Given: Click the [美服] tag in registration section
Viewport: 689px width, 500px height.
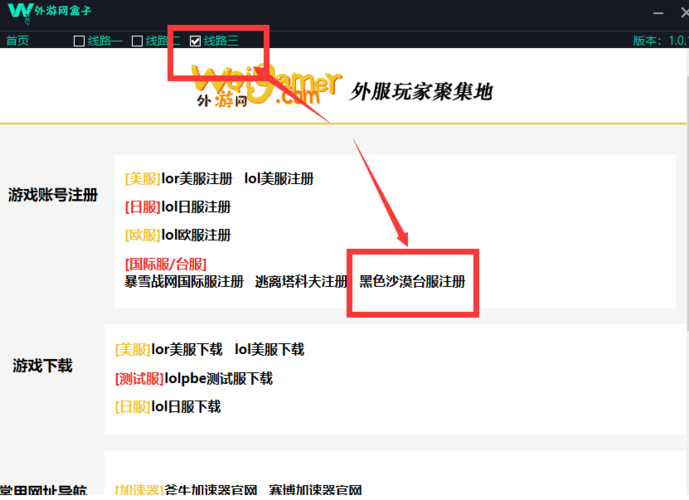Looking at the screenshot, I should coord(143,179).
